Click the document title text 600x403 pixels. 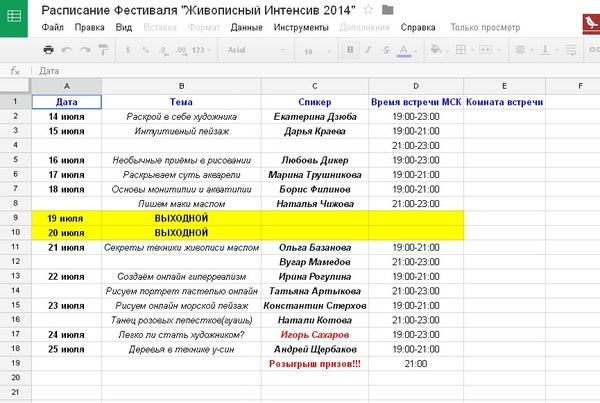198,10
